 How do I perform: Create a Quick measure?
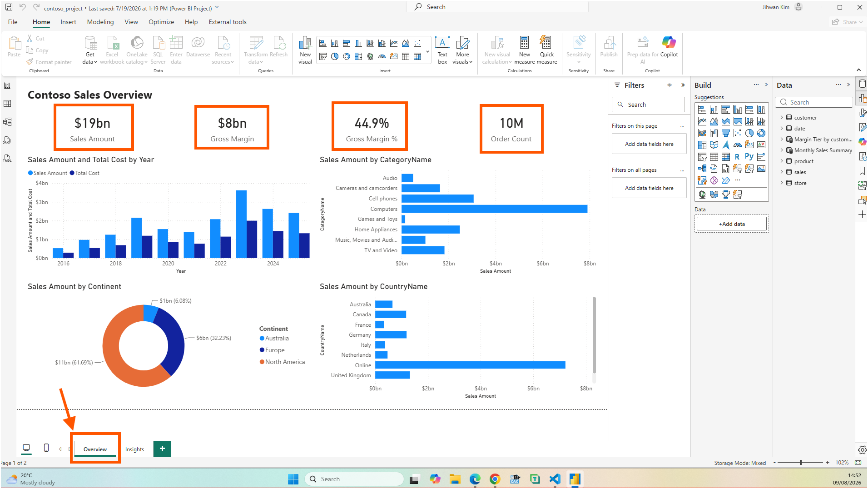[546, 50]
